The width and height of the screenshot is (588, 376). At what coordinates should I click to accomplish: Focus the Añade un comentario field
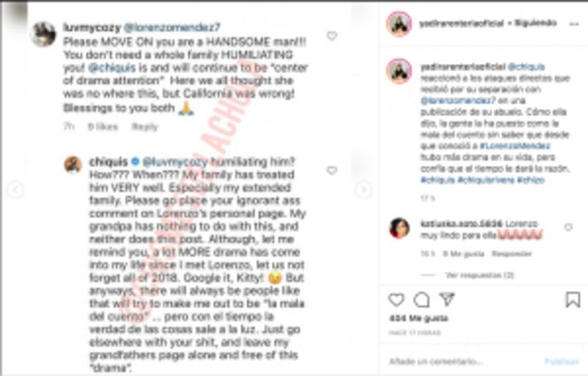(x=465, y=361)
